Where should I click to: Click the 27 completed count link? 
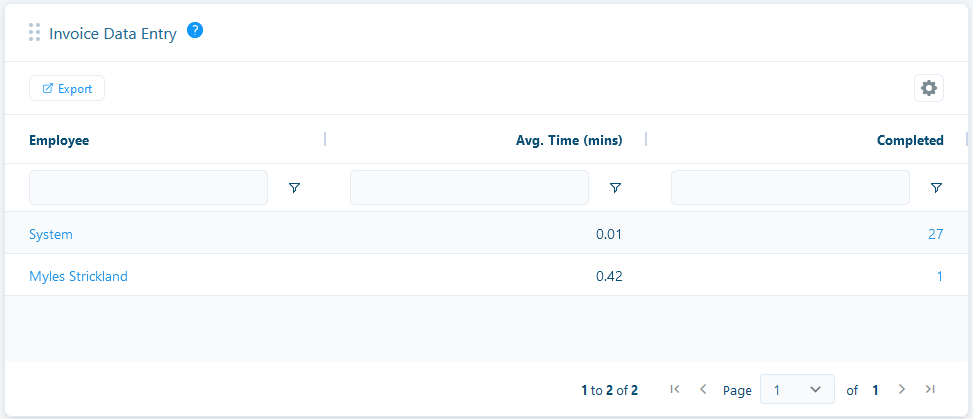coord(935,234)
